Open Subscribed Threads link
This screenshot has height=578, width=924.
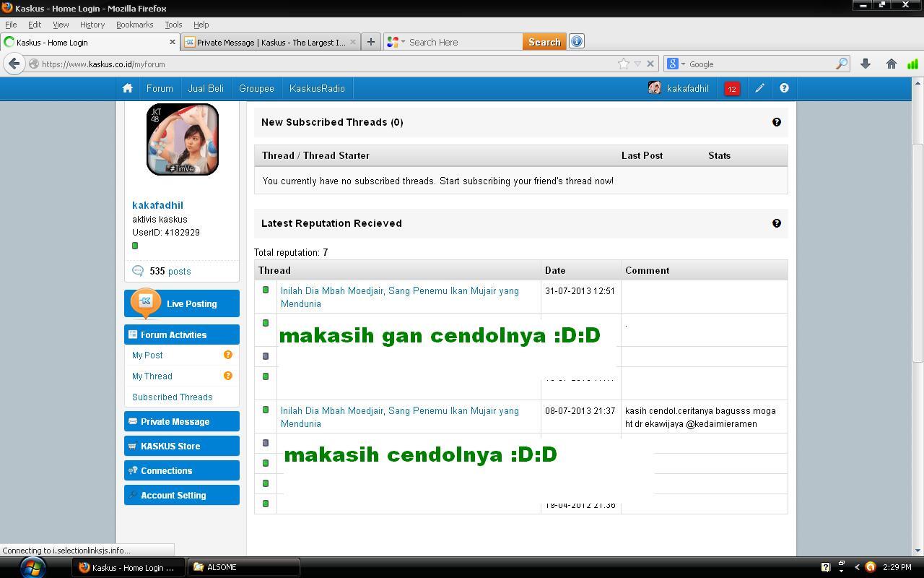coord(173,397)
